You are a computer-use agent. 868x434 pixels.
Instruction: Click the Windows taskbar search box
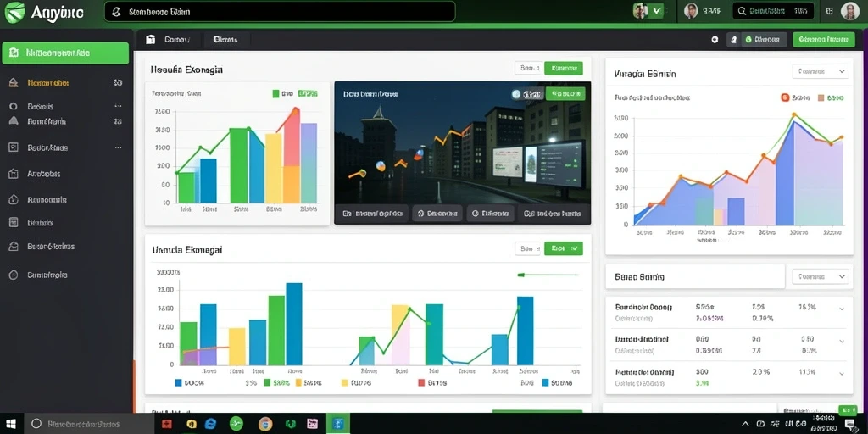(88, 424)
